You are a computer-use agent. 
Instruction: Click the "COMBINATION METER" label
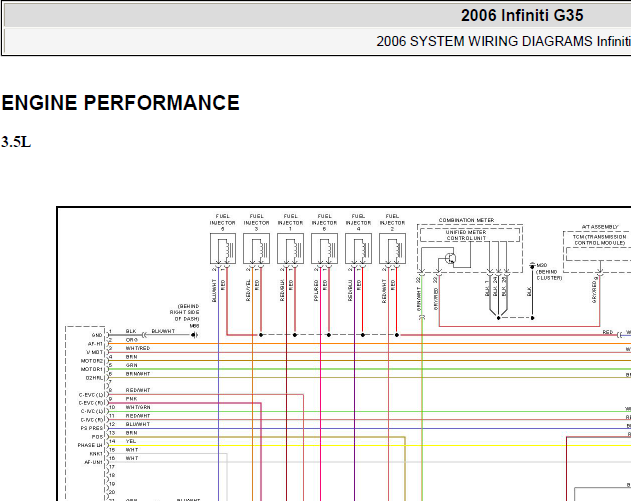coord(466,220)
